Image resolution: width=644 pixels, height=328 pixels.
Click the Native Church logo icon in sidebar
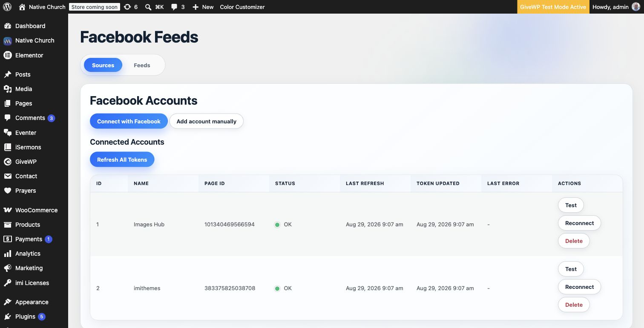(x=8, y=41)
